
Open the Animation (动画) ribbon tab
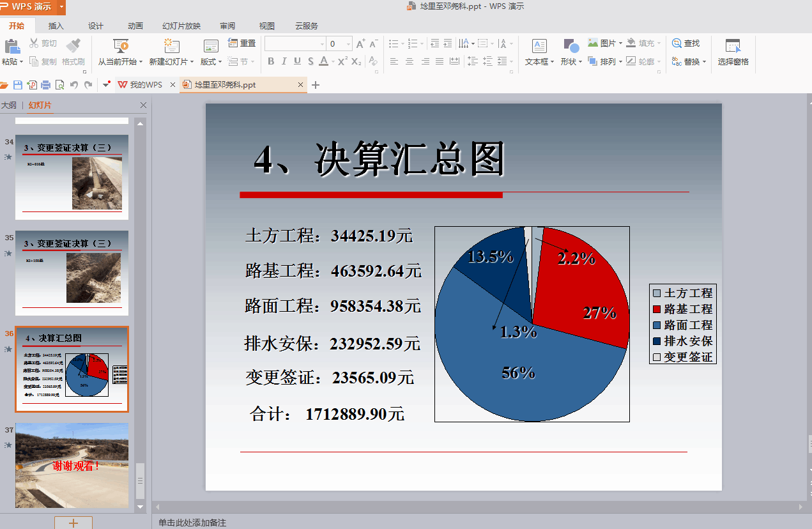[135, 26]
